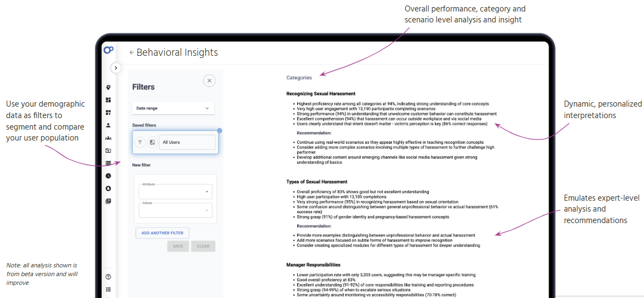Image resolution: width=644 pixels, height=298 pixels.
Task: Click the Behavioral Insights page title
Action: (x=177, y=52)
